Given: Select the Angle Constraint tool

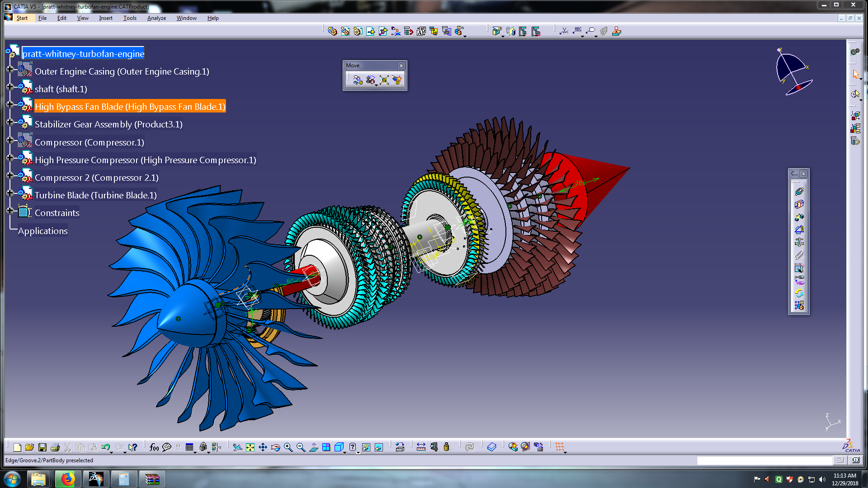Looking at the screenshot, I should click(x=799, y=230).
